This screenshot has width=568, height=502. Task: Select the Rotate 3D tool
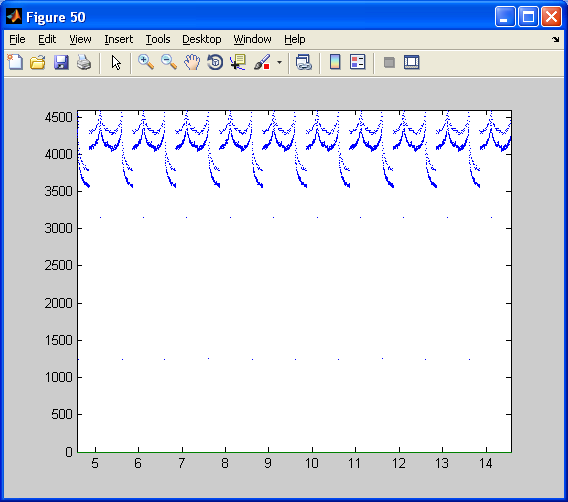215,62
